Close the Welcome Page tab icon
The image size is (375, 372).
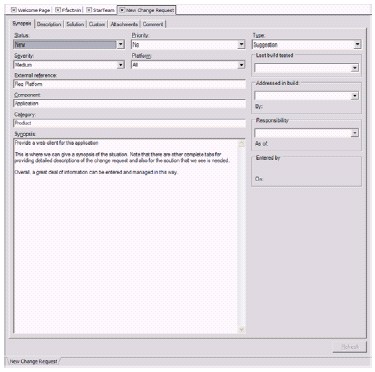14,10
